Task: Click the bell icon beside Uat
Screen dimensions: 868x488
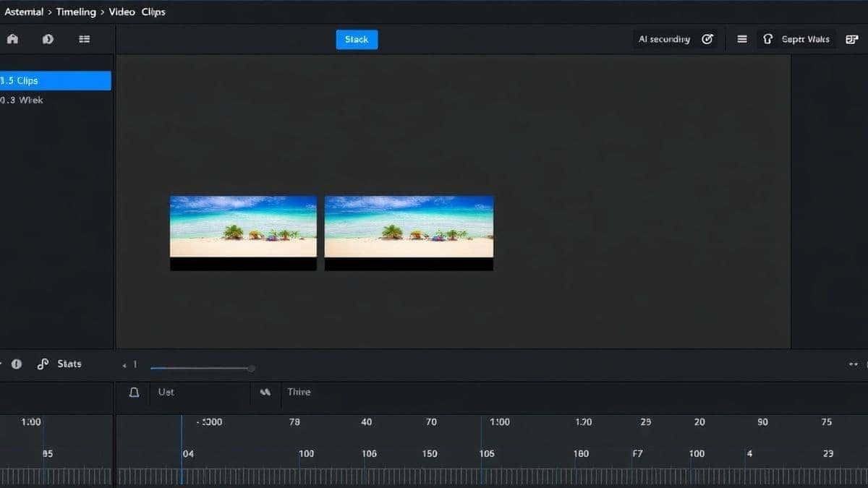Action: 134,392
